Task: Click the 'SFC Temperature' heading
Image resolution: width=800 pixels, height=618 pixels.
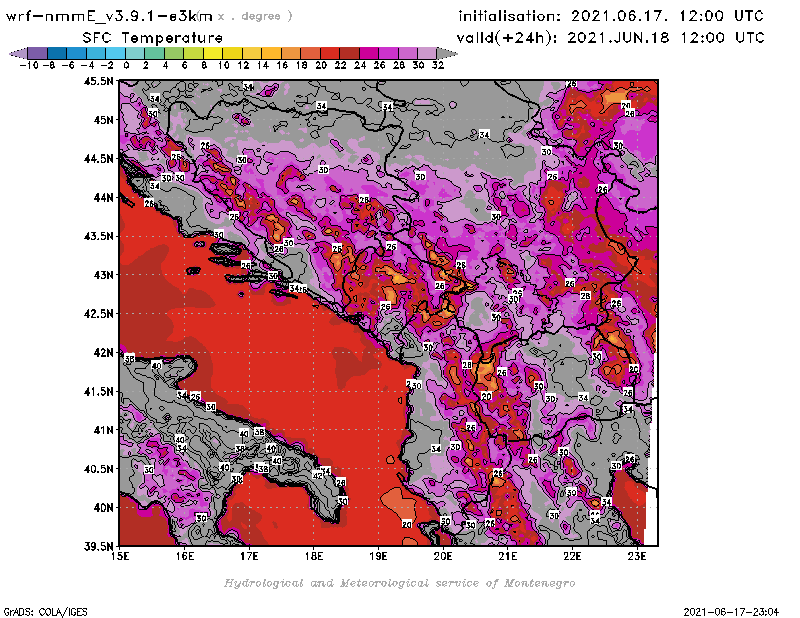Action: (x=153, y=38)
